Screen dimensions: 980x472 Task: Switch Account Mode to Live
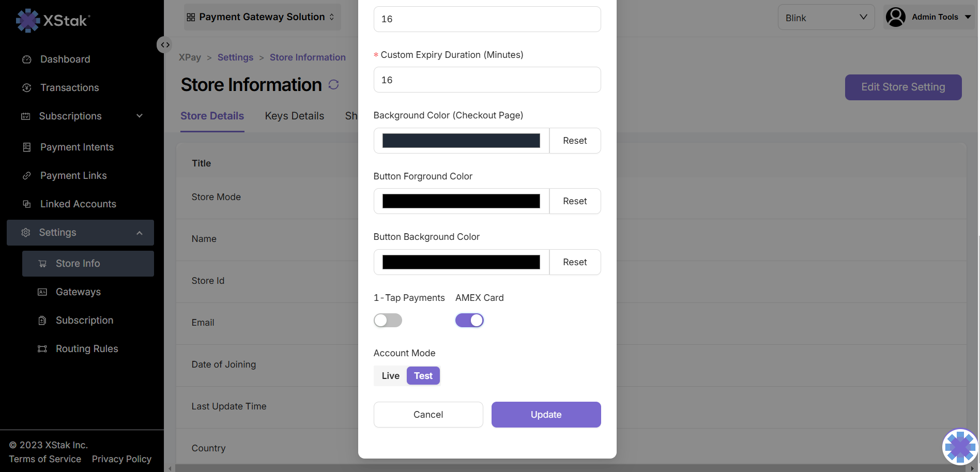click(x=390, y=376)
